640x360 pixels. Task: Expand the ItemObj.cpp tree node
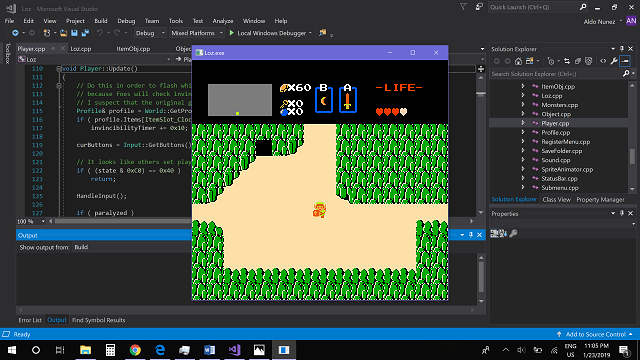523,86
